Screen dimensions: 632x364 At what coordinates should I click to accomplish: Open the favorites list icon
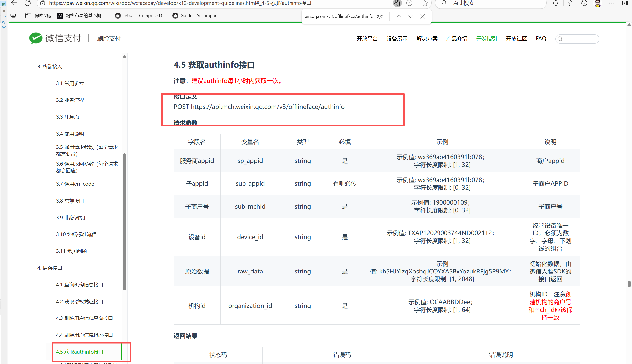[x=571, y=3]
